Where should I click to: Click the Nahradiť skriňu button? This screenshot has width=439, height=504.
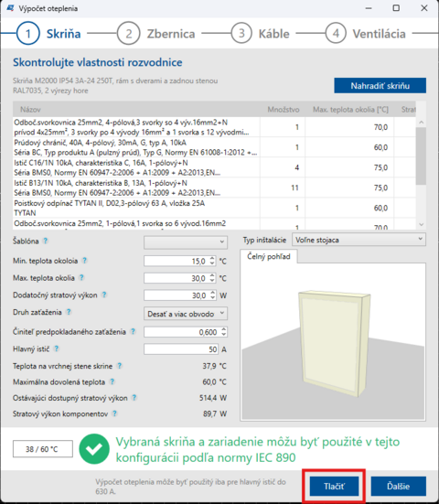pos(380,85)
